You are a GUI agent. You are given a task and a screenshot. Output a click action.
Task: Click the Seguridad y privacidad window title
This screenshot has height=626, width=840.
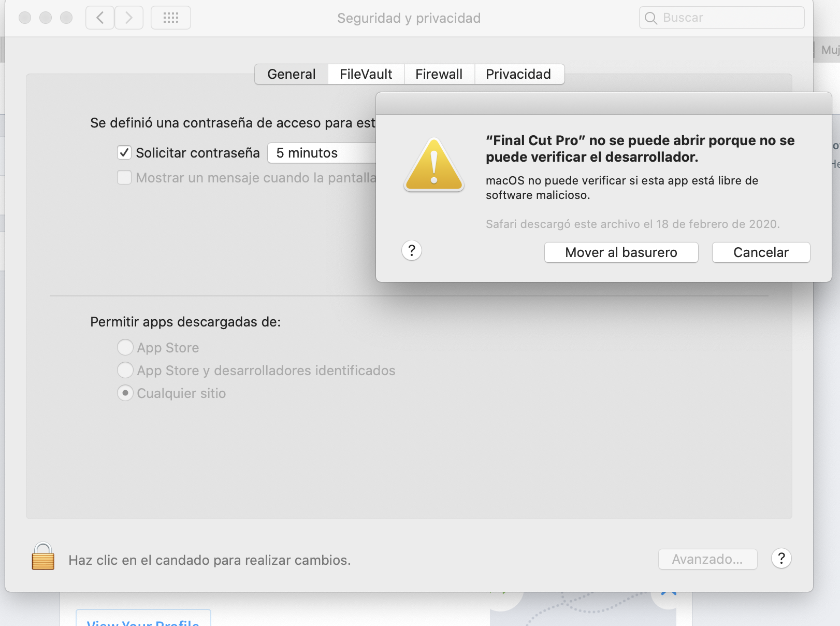point(409,18)
